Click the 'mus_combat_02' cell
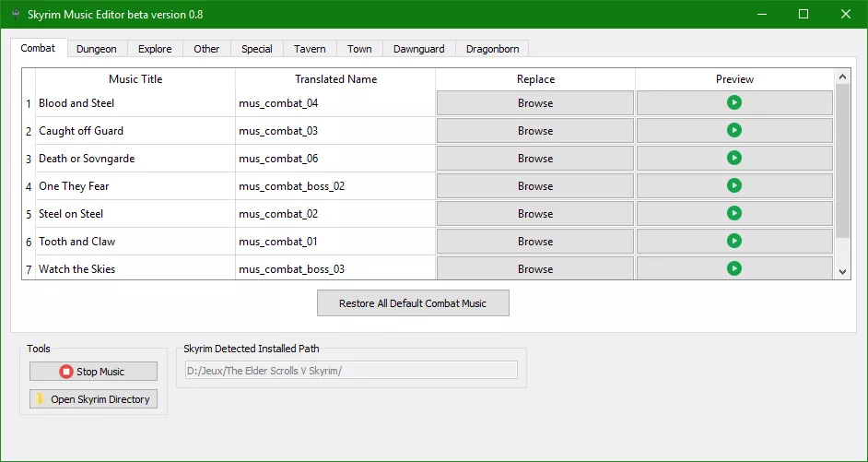The height and width of the screenshot is (462, 868). 335,214
